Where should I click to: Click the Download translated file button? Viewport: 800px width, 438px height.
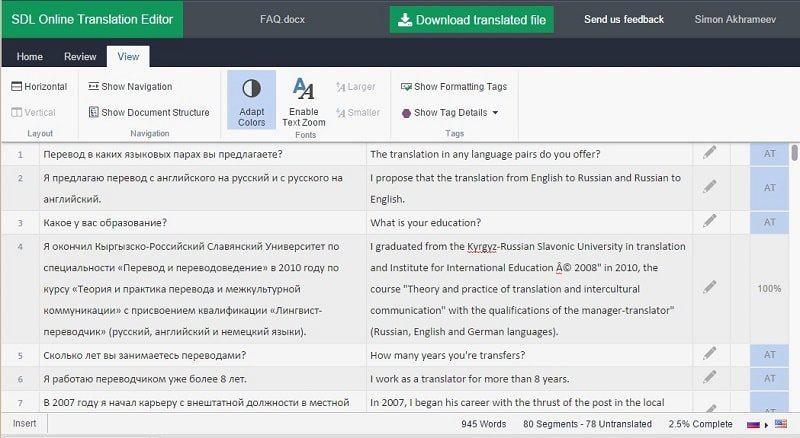click(x=471, y=20)
